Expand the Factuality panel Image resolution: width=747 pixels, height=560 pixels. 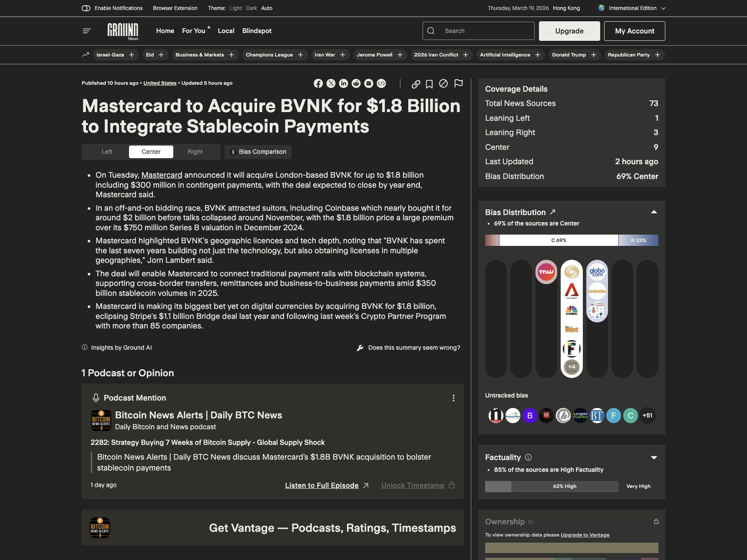coord(654,457)
